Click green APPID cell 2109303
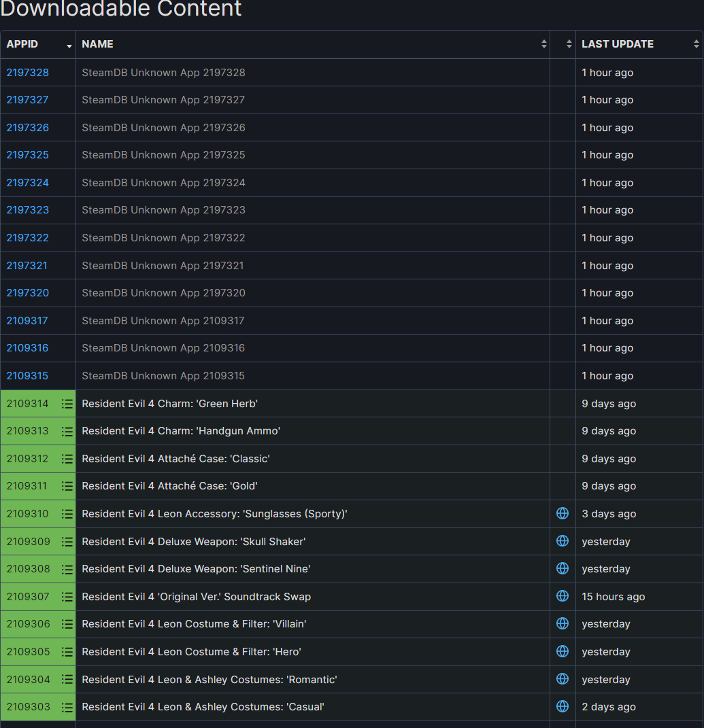This screenshot has width=704, height=728. [x=38, y=707]
